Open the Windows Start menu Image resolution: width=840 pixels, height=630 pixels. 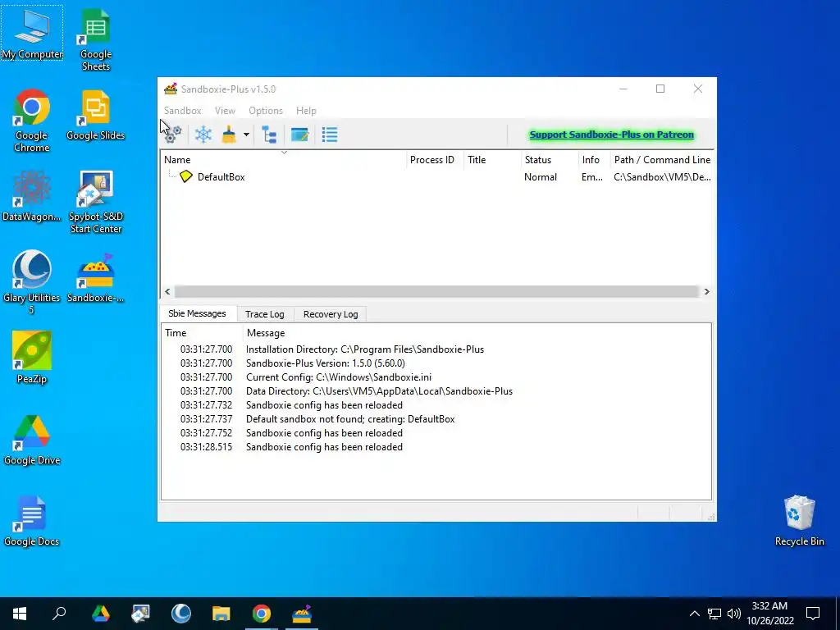(20, 613)
